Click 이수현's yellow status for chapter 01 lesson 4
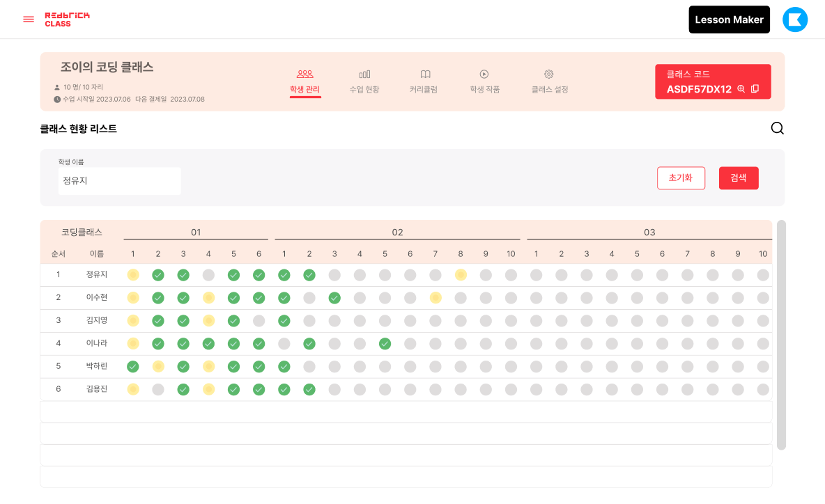 (x=208, y=298)
